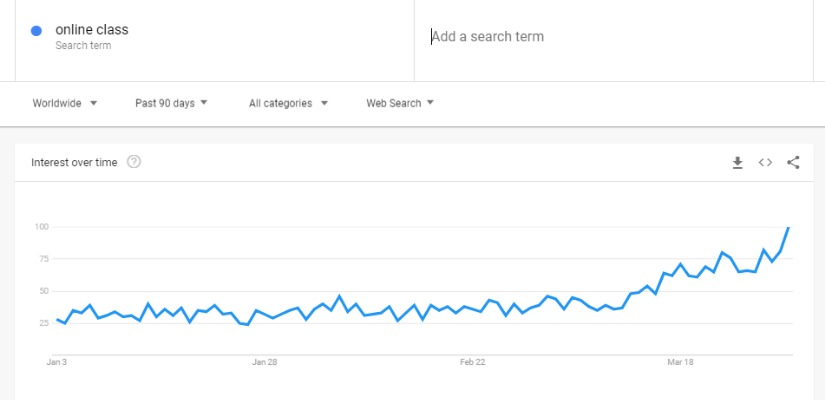This screenshot has height=400, width=825.
Task: Select the online class search term
Action: click(x=92, y=30)
